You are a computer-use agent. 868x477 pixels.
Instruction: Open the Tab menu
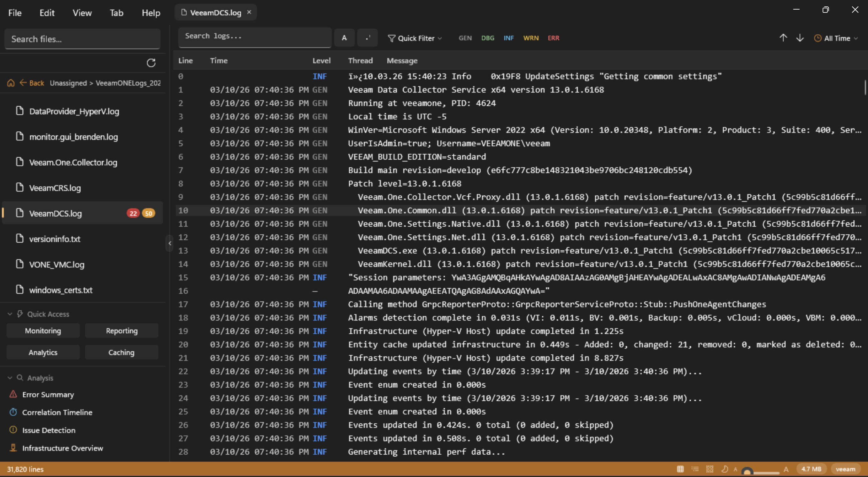116,13
